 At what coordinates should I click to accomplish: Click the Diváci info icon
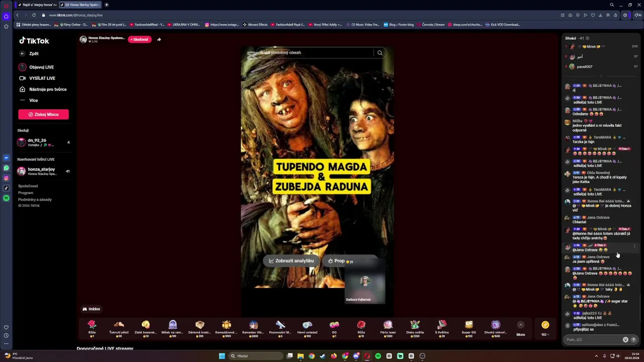587,38
